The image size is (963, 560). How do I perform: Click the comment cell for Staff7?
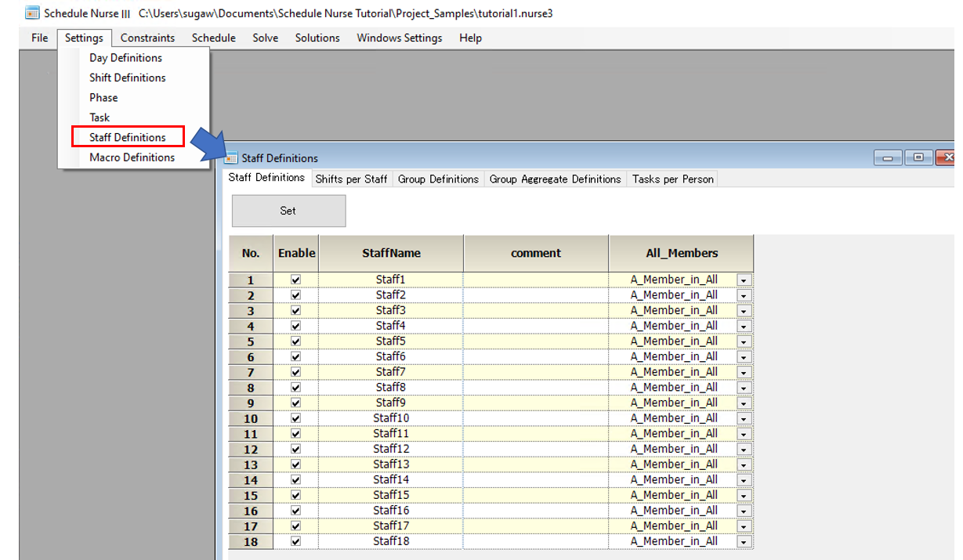[535, 372]
